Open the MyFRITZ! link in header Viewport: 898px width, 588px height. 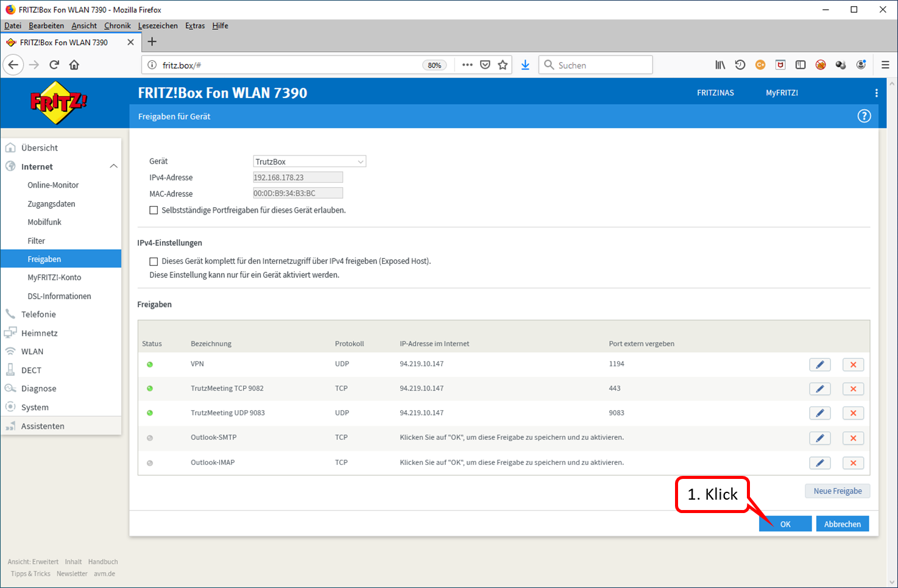coord(782,93)
